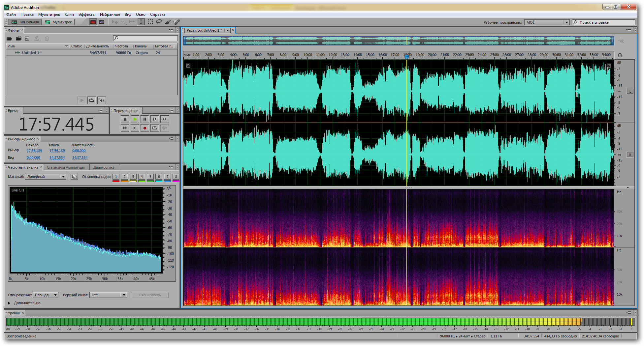Choose the Marquee selection tool
The width and height of the screenshot is (644, 346).
[x=150, y=22]
